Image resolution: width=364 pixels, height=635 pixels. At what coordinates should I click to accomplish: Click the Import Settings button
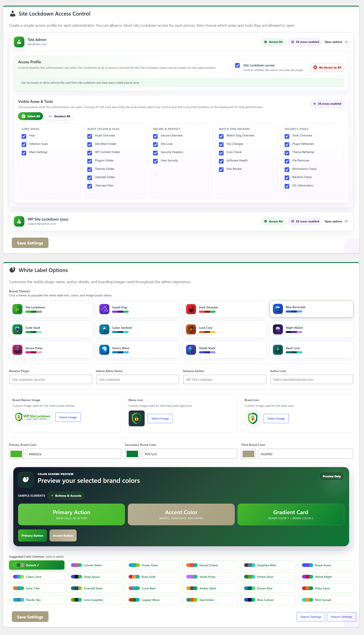coord(342,617)
